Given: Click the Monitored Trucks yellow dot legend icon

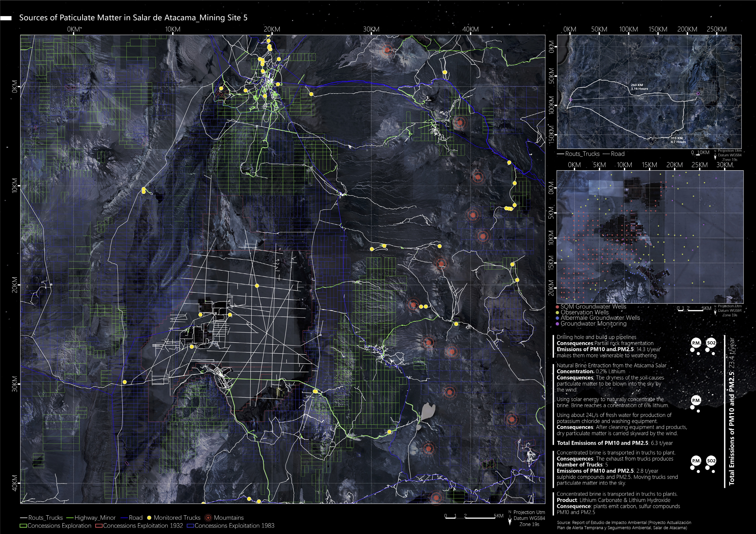Looking at the screenshot, I should click(149, 518).
